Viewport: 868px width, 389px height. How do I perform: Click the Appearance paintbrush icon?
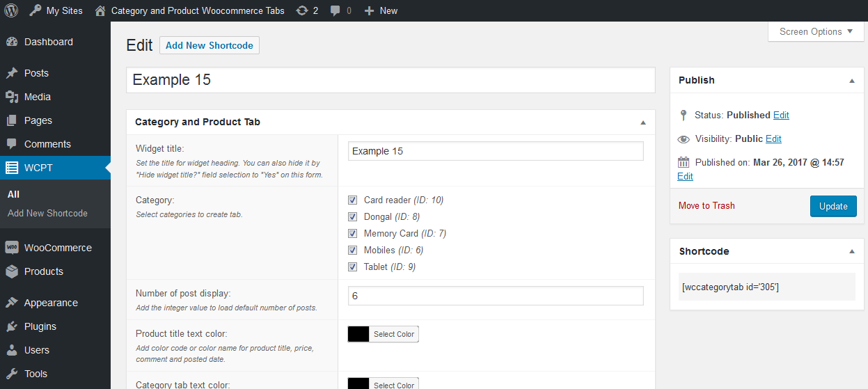[x=12, y=303]
